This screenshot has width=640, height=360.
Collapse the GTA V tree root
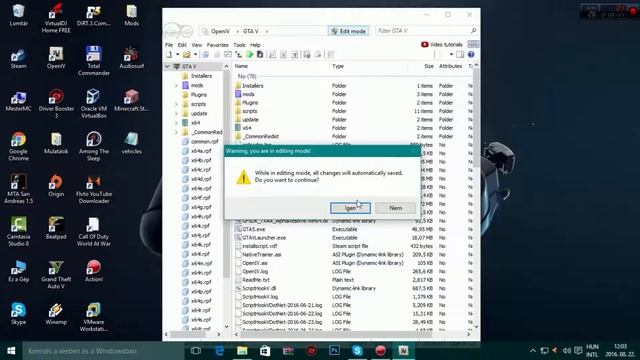pos(167,66)
